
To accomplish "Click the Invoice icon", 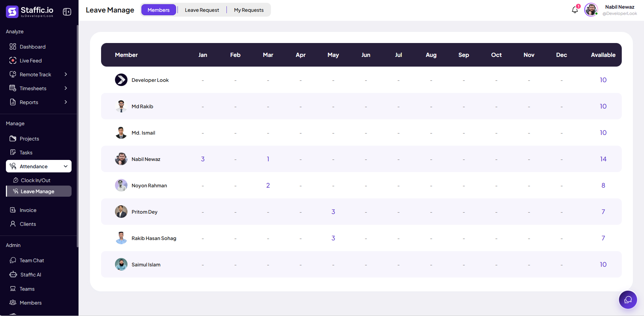I will click(13, 210).
